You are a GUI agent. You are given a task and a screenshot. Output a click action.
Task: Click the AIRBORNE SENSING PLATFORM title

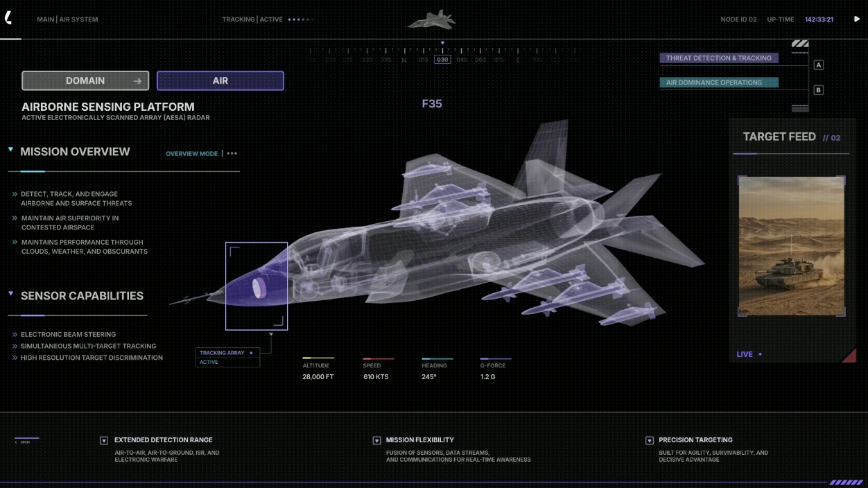[108, 107]
